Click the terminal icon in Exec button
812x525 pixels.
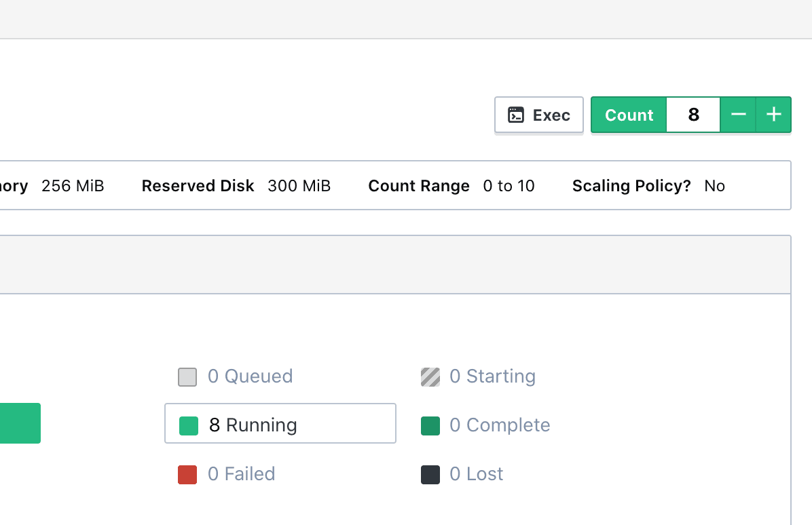click(x=516, y=115)
